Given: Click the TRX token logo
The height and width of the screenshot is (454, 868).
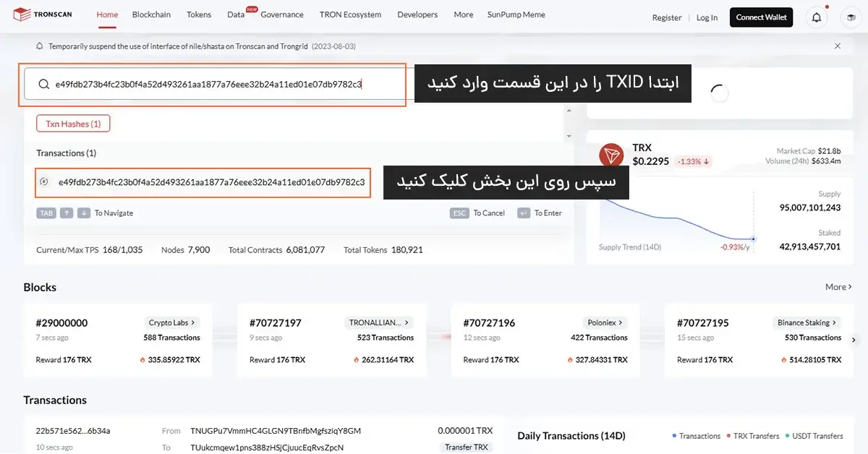Looking at the screenshot, I should [611, 155].
